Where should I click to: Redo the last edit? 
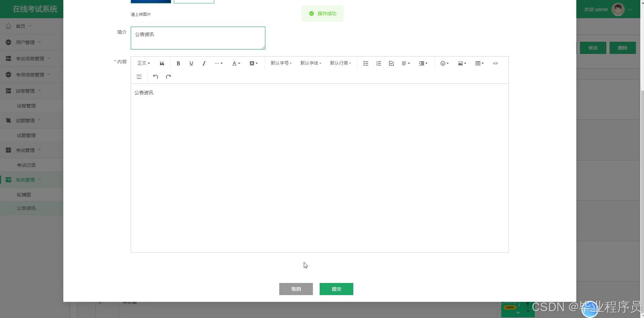tap(168, 77)
